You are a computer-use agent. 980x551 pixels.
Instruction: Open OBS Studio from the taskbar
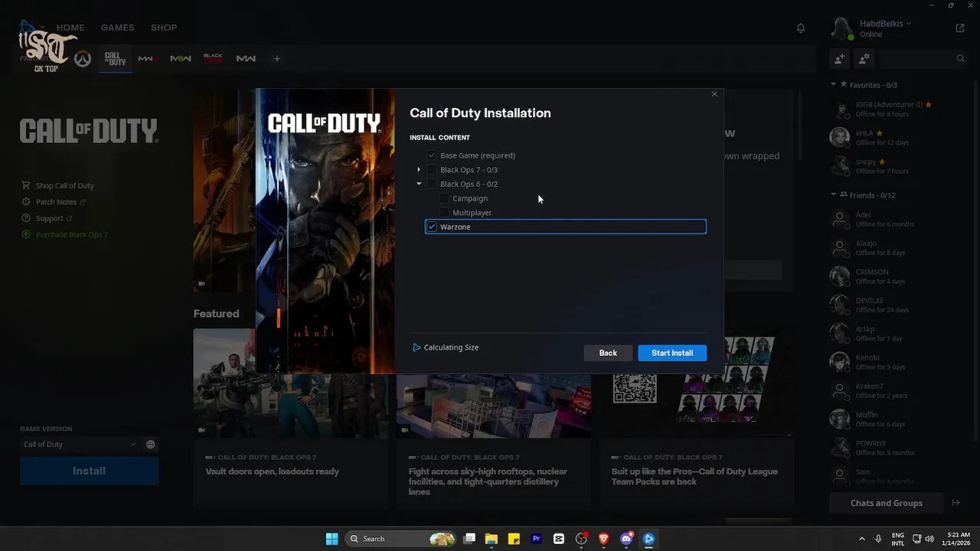(x=581, y=539)
